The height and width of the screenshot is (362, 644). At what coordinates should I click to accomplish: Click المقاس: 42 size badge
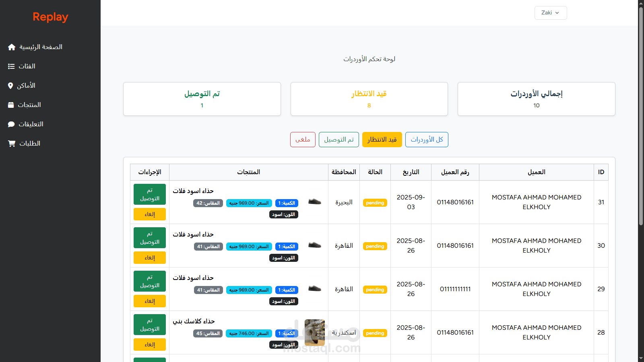coord(208,203)
